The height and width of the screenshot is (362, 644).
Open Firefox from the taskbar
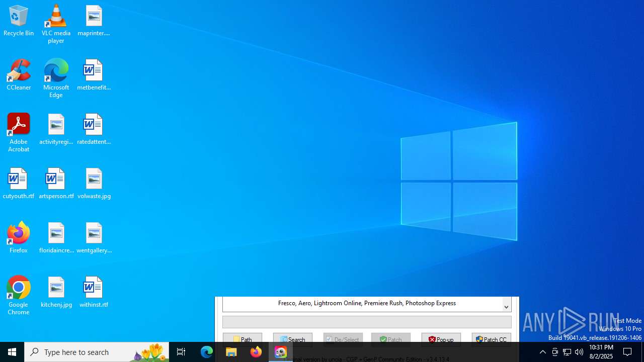click(256, 352)
